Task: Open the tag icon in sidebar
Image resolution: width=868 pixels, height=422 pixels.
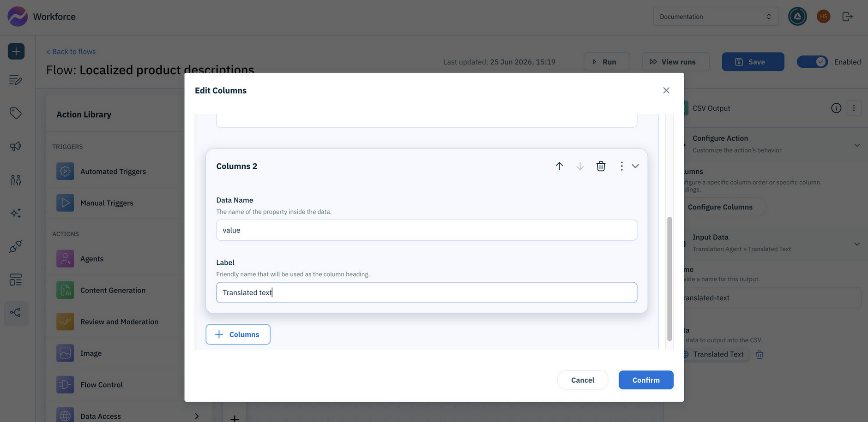Action: click(x=16, y=113)
